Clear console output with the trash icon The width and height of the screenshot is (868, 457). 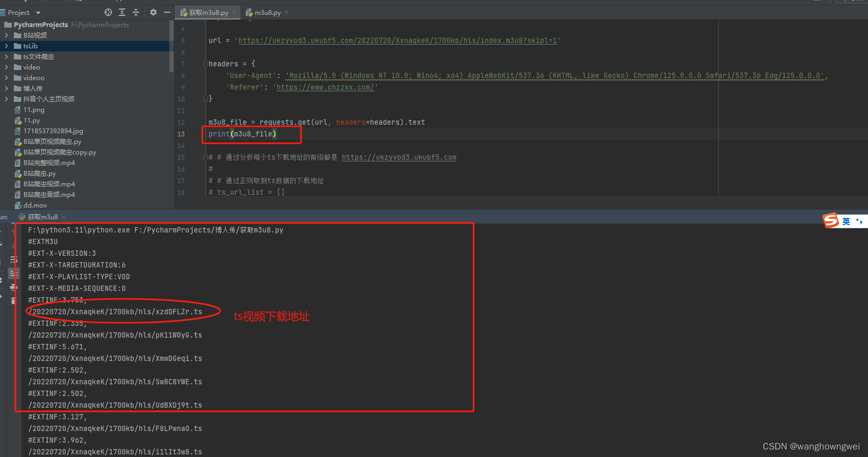pos(14,300)
